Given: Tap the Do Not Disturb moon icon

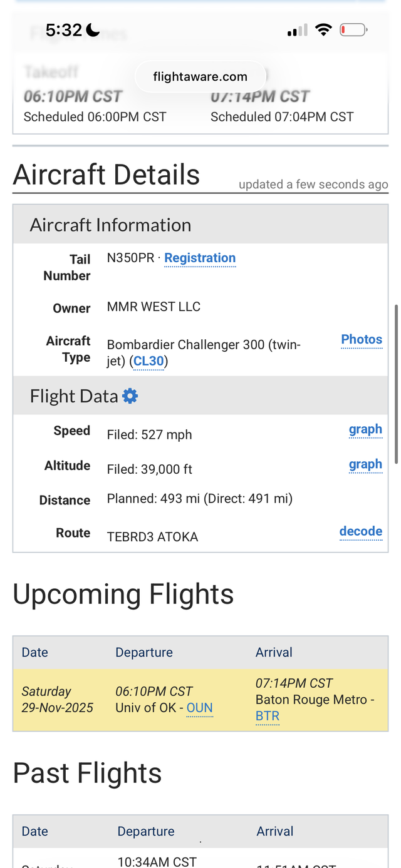Looking at the screenshot, I should pos(93,29).
